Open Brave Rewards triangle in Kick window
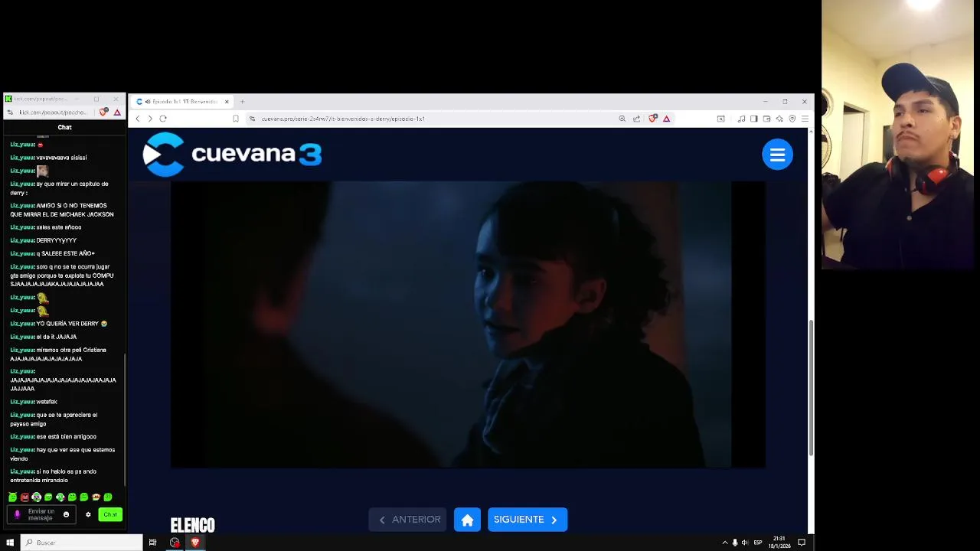 (117, 112)
